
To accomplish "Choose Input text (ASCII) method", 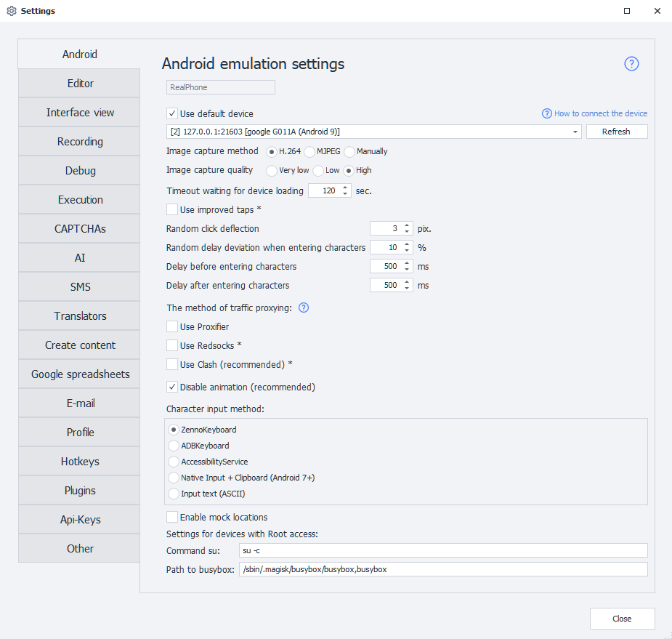I will (x=174, y=494).
